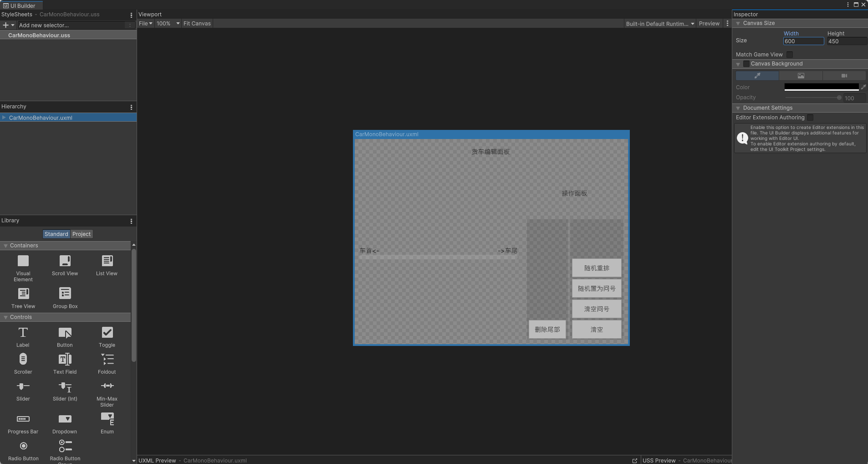
Task: Switch to Project library tab
Action: click(82, 234)
